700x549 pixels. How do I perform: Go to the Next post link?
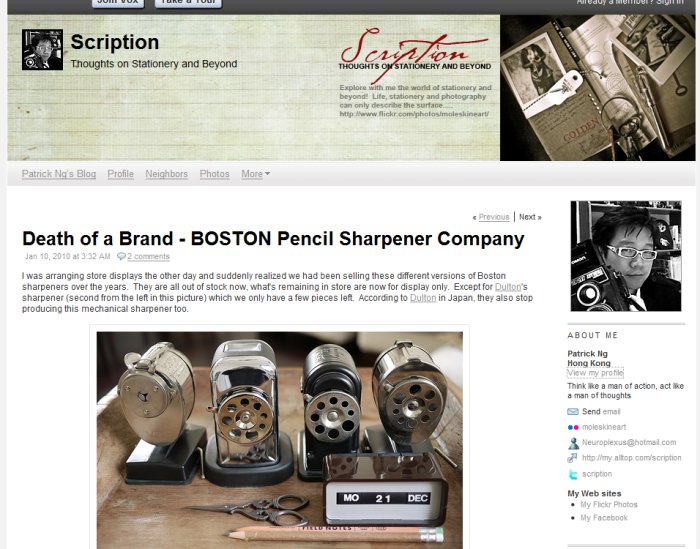530,217
